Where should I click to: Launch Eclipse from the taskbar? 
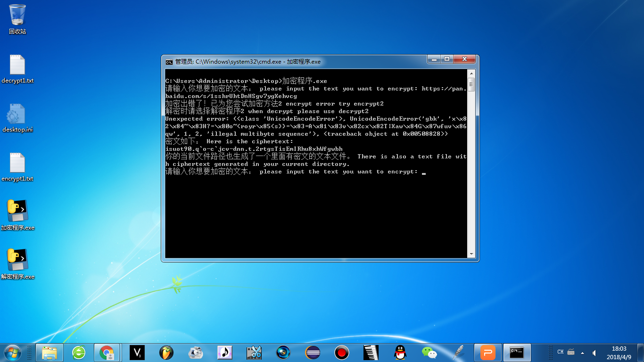coord(313,352)
